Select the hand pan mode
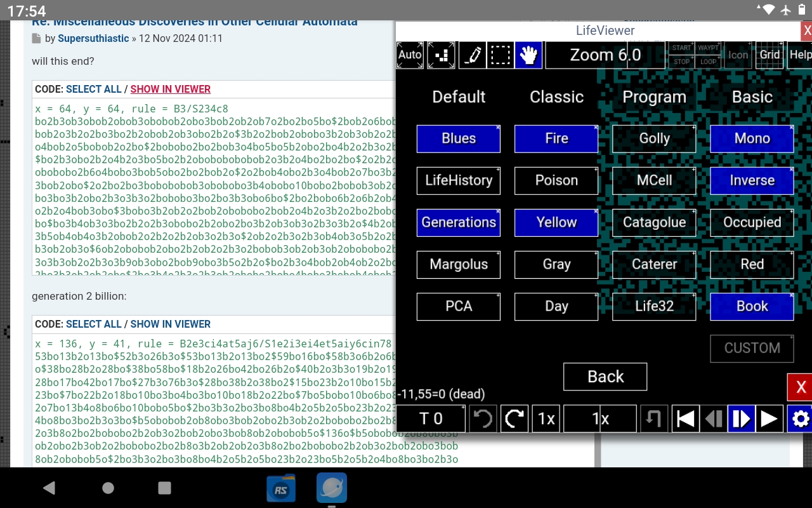The image size is (812, 508). [528, 55]
